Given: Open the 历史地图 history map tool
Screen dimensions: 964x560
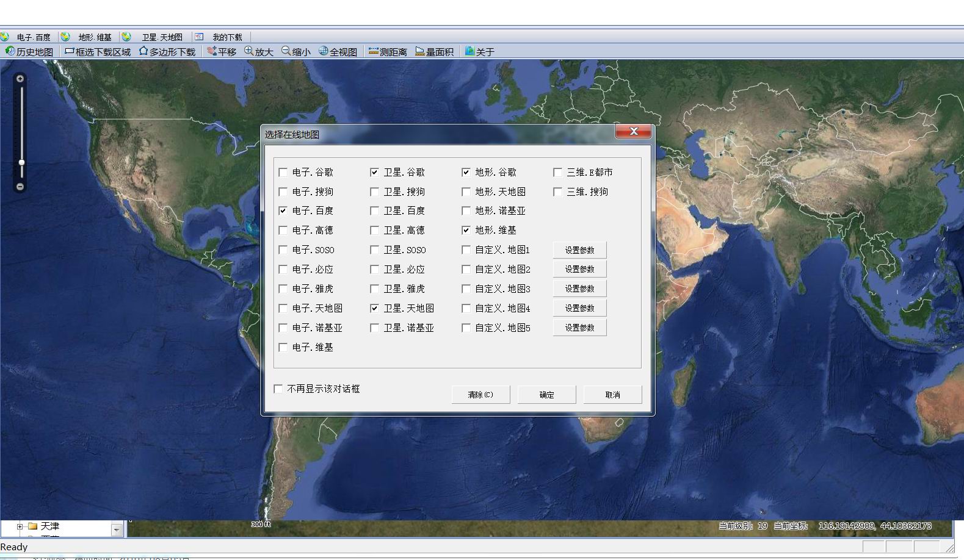Looking at the screenshot, I should [x=29, y=52].
